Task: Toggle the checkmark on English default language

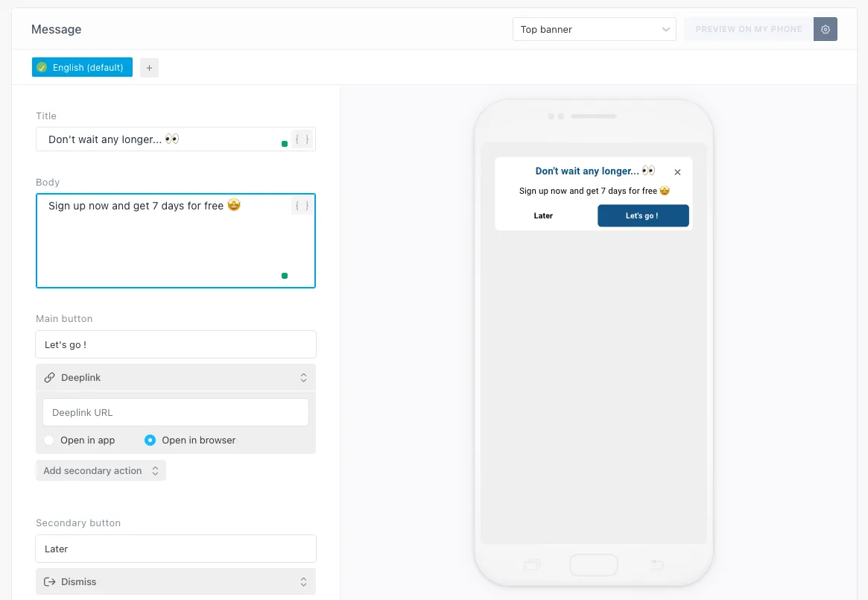Action: click(x=43, y=67)
